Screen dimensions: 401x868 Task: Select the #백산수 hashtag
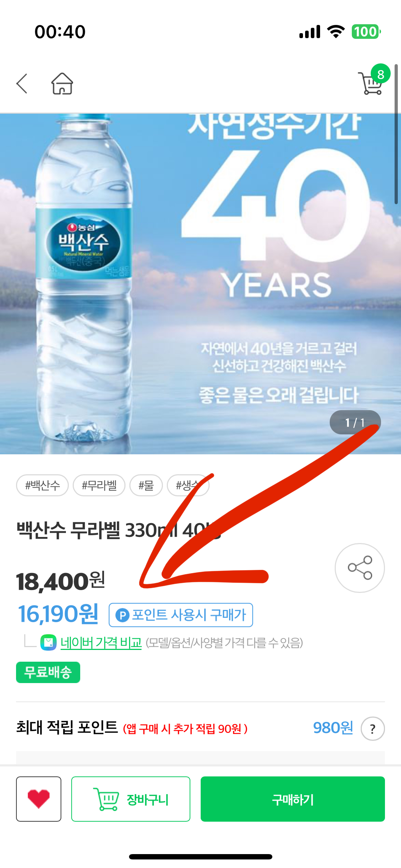(42, 485)
